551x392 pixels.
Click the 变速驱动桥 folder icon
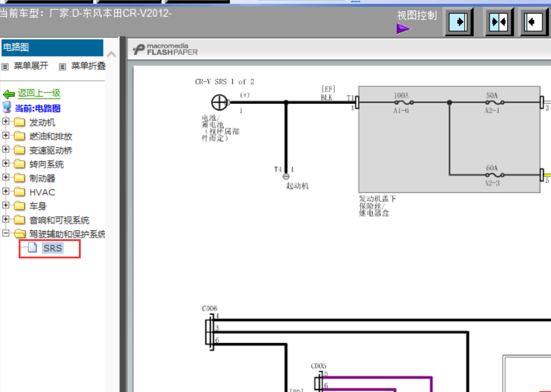tap(19, 150)
